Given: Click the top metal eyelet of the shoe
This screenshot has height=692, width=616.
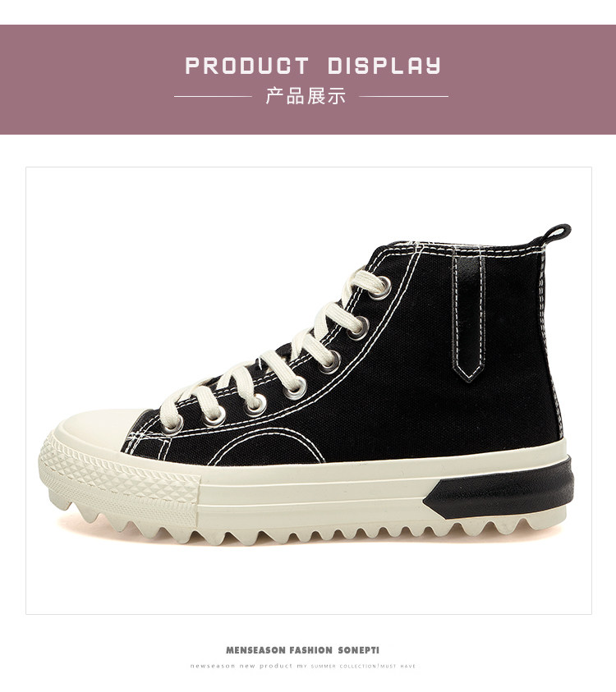Looking at the screenshot, I should (x=381, y=287).
